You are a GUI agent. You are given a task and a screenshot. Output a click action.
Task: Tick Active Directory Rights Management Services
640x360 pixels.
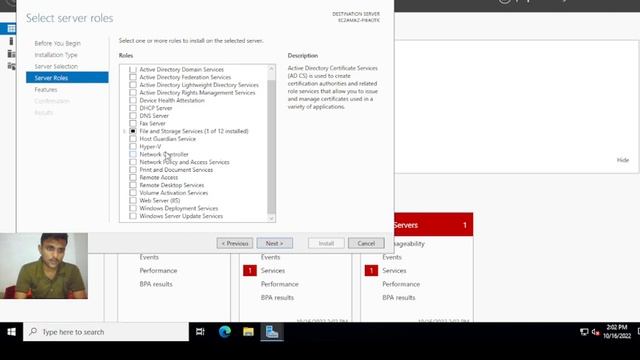[x=133, y=93]
